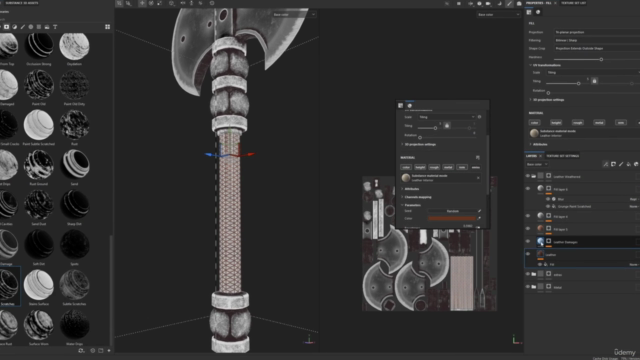Image resolution: width=640 pixels, height=360 pixels.
Task: Open the Shape Crop dropdown
Action: click(x=597, y=49)
